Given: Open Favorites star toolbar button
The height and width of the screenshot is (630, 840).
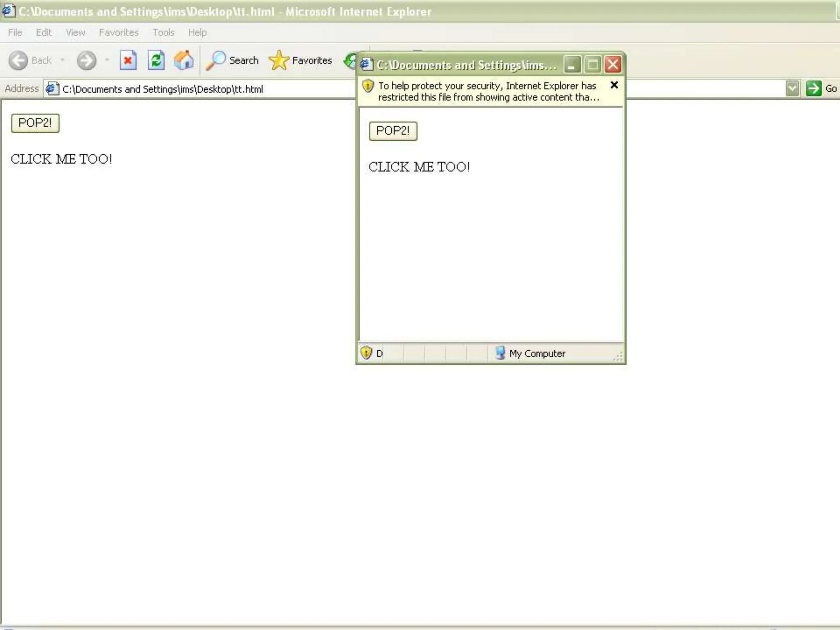Looking at the screenshot, I should click(x=301, y=61).
